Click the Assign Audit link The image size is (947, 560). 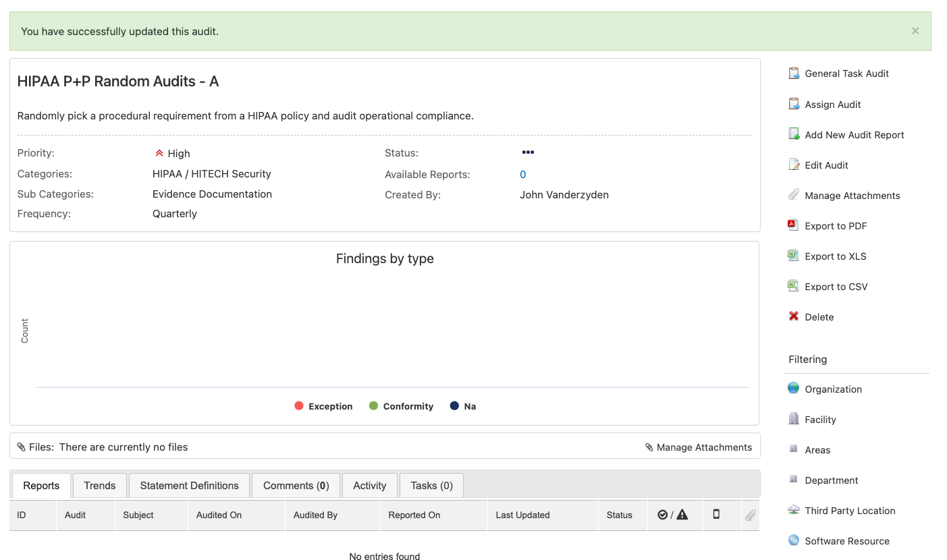[833, 105]
